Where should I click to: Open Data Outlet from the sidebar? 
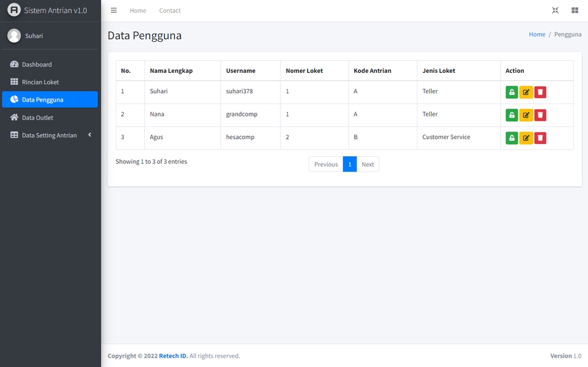pos(50,118)
